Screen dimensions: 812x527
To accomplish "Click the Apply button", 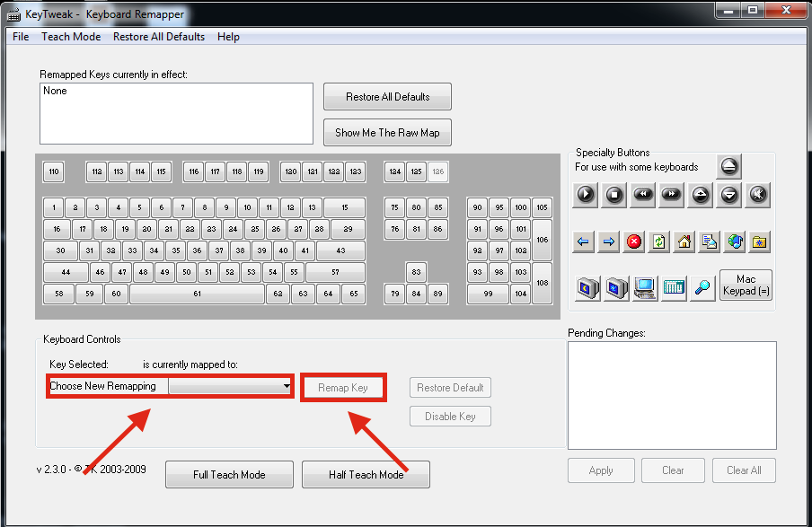I will click(601, 470).
